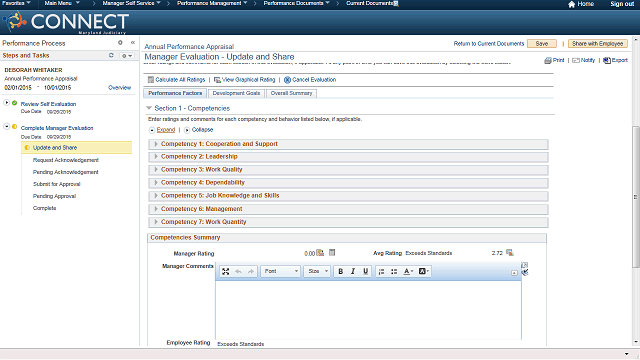Click Submit for Approval step

click(x=57, y=184)
